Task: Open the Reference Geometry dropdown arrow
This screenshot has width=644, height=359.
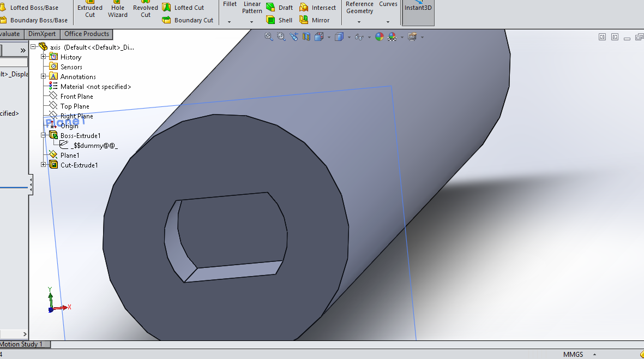Action: 359,22
